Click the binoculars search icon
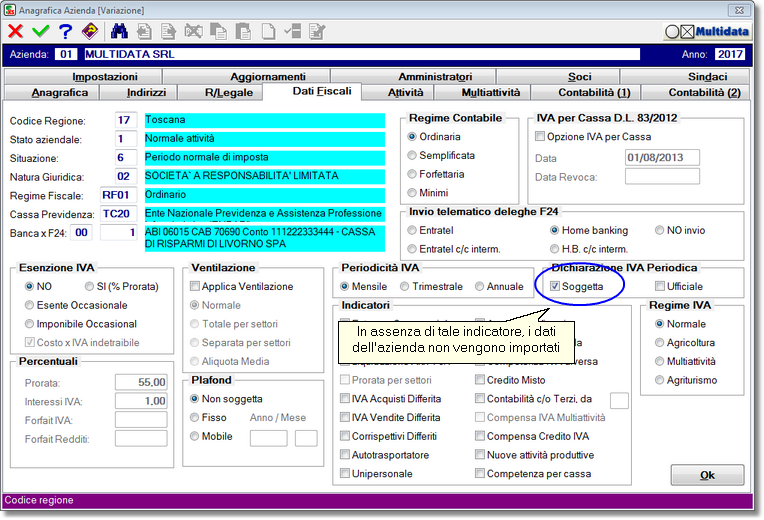 point(119,31)
